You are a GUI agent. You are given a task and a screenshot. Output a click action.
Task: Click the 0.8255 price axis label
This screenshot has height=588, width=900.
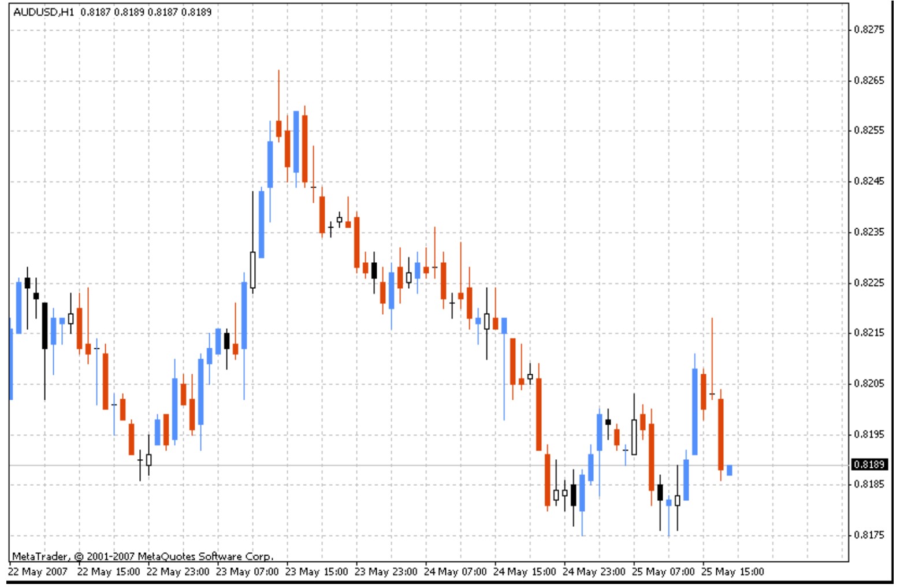pos(869,131)
